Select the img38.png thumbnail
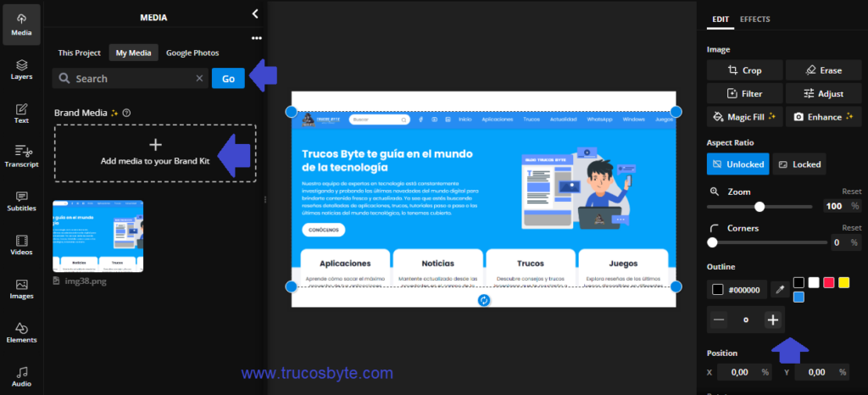The width and height of the screenshot is (868, 395). (98, 236)
